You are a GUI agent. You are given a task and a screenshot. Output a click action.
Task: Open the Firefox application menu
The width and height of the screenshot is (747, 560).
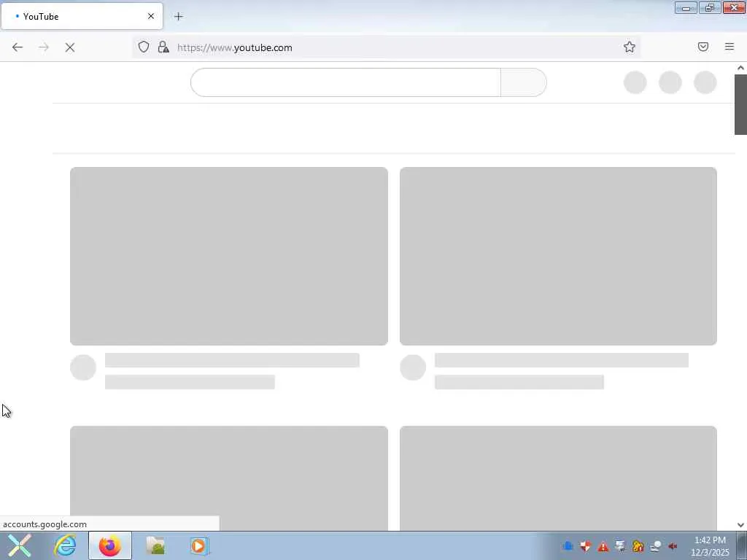pyautogui.click(x=729, y=47)
